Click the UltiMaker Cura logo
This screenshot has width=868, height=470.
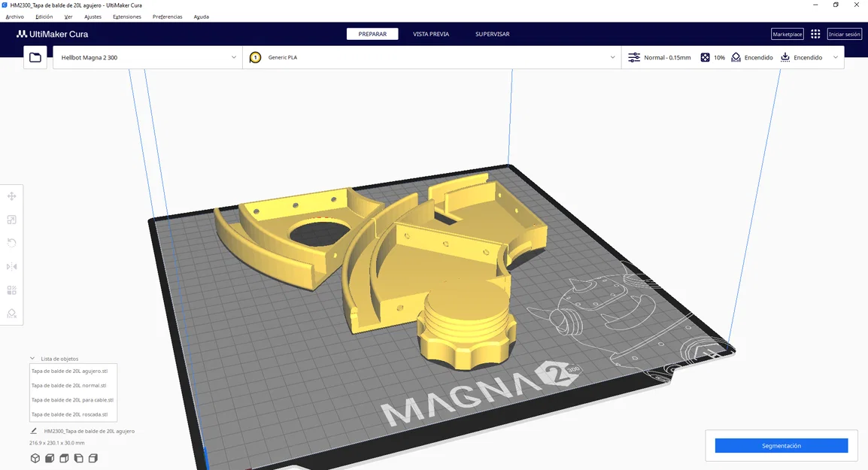click(x=53, y=35)
